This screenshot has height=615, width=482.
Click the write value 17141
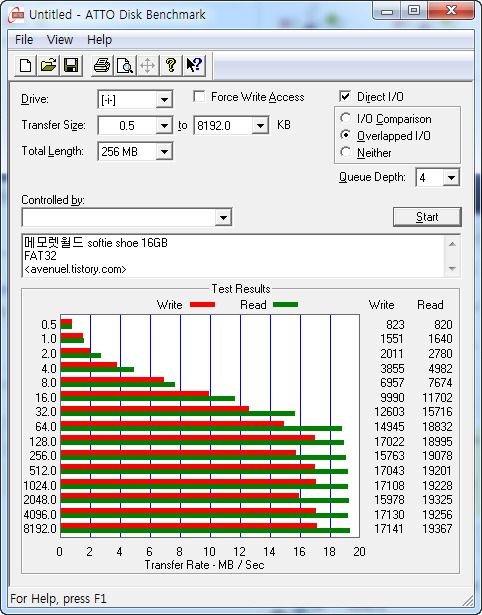(389, 529)
